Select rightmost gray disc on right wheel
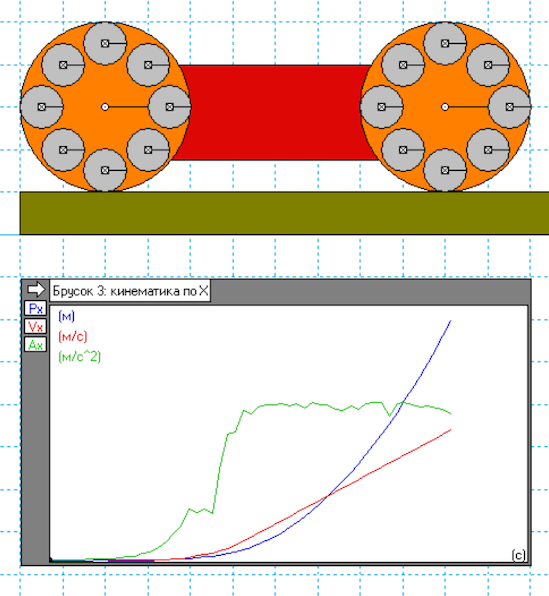The image size is (549, 596). (x=509, y=107)
